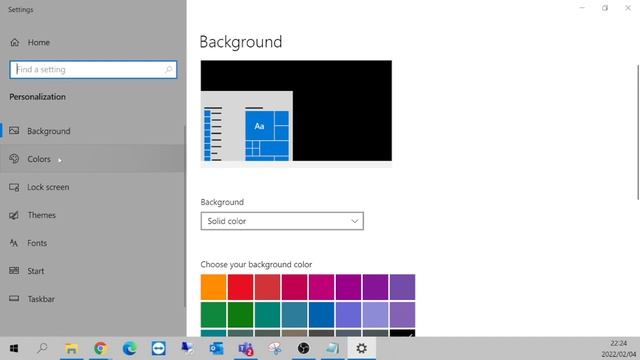Choose the pale lavender swatch
The width and height of the screenshot is (640, 360).
[x=375, y=315]
